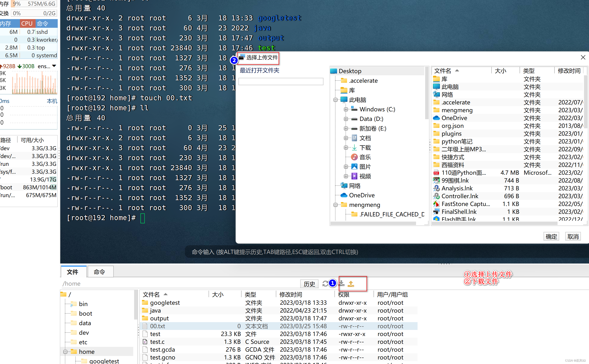This screenshot has height=364, width=589.
Task: Collapse the 此电脑 tree node
Action: pos(336,99)
